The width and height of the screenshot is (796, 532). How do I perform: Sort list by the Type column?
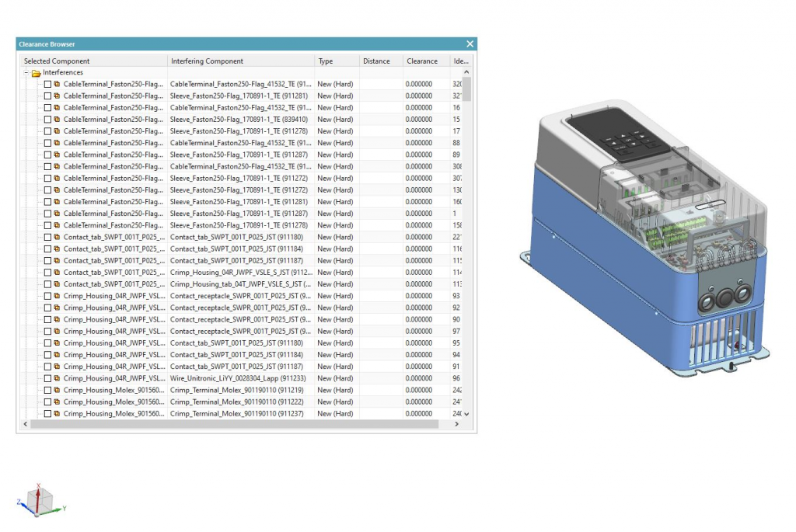click(x=334, y=61)
